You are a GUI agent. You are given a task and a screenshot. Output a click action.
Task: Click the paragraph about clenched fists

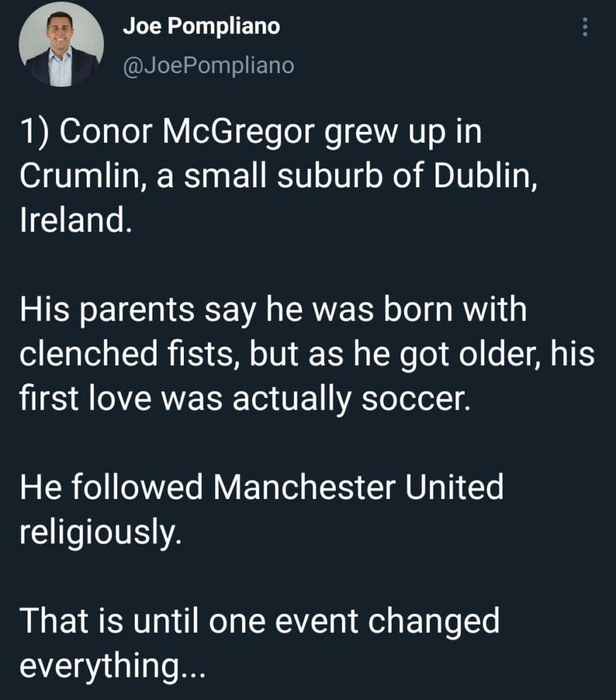click(x=307, y=353)
